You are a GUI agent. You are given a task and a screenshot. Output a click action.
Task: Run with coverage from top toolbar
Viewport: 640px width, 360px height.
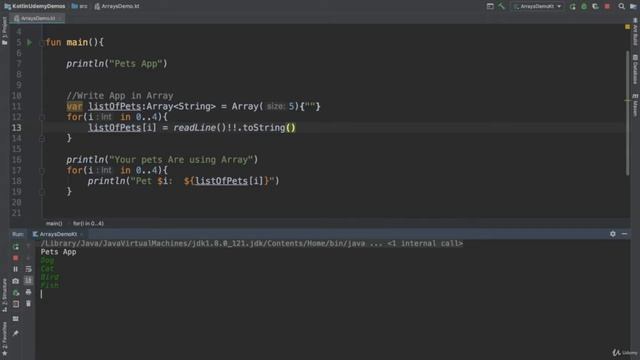point(595,6)
